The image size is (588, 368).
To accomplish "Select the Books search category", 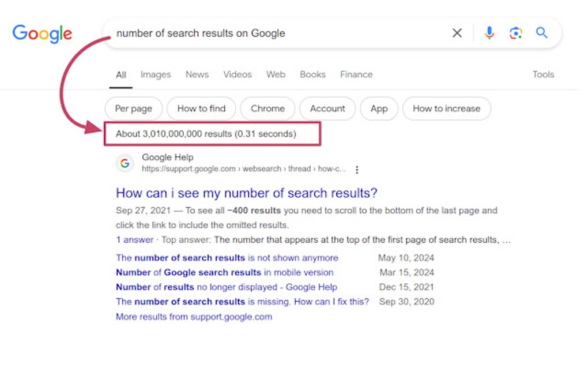I will click(312, 74).
